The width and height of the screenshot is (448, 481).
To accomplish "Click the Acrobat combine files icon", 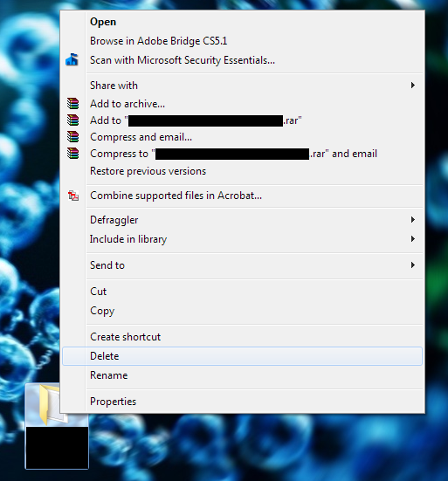I will coord(73,196).
